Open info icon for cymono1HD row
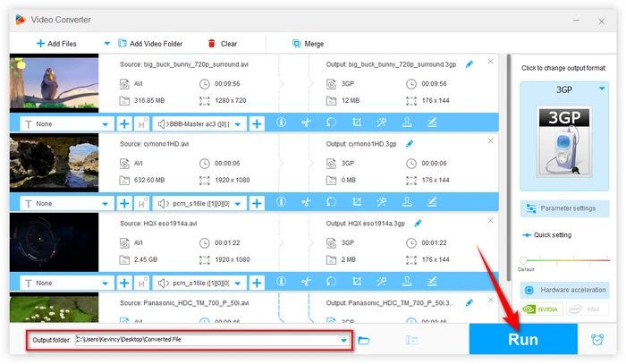The width and height of the screenshot is (626, 364). [281, 202]
